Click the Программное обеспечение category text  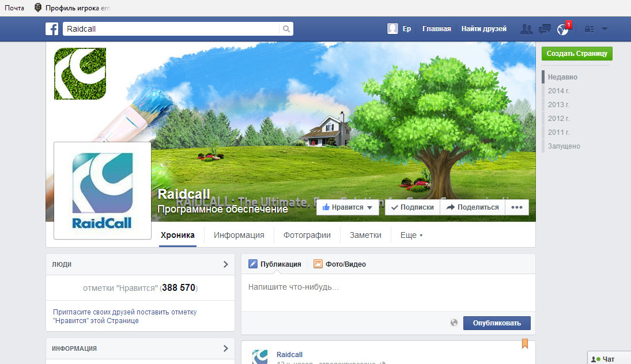tap(222, 209)
